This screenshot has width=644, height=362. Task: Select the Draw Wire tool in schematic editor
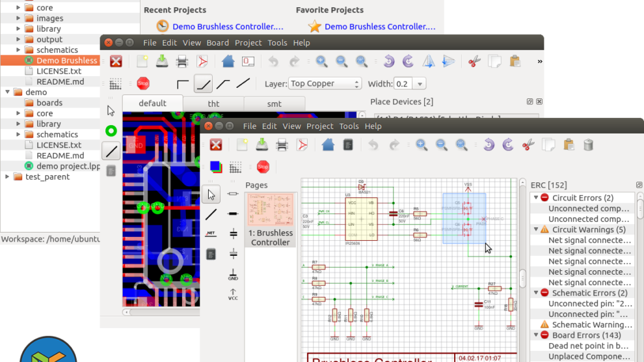click(211, 214)
